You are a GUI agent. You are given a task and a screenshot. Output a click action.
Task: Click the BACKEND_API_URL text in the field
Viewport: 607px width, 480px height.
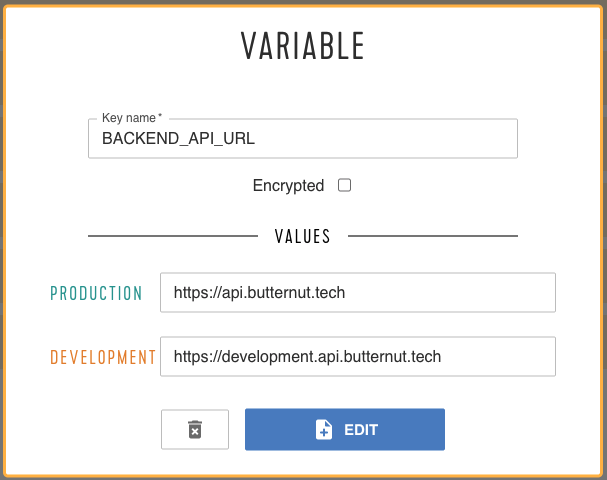[178, 139]
